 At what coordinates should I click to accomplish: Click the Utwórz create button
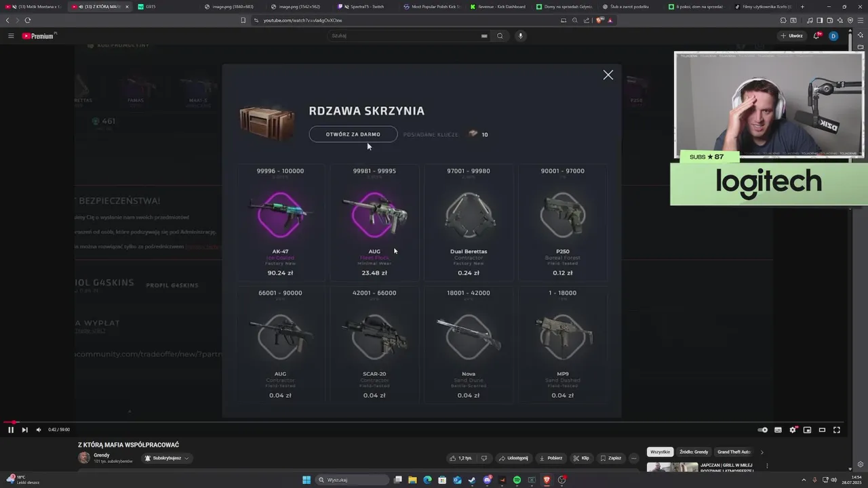click(791, 36)
